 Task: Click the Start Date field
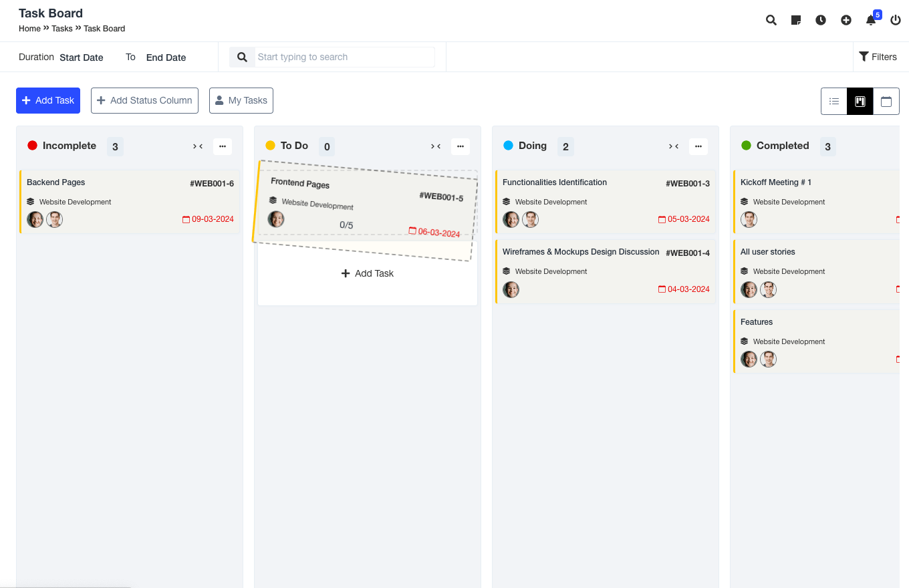(x=81, y=57)
